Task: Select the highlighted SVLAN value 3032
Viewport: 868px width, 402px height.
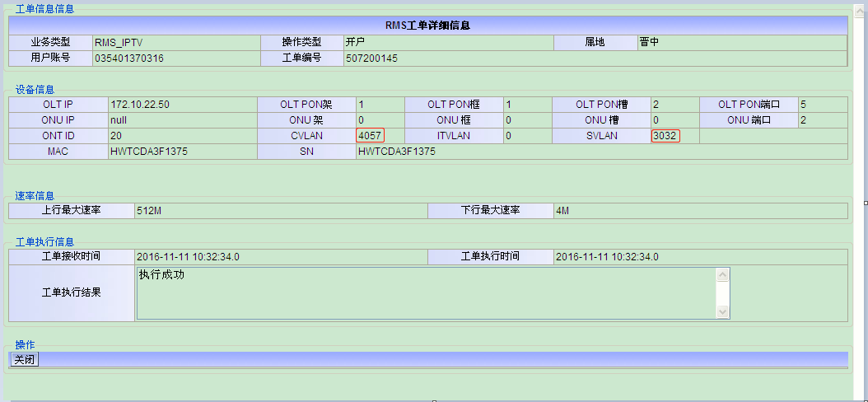Action: [x=665, y=136]
